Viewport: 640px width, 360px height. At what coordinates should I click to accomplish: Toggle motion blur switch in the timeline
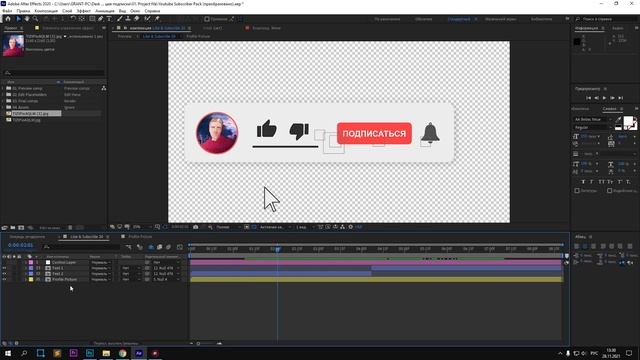click(x=168, y=247)
